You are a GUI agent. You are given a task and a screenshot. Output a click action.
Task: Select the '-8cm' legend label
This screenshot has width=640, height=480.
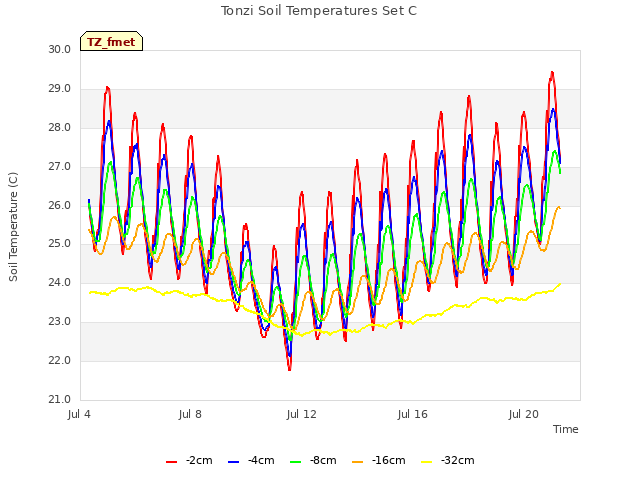coord(323,460)
